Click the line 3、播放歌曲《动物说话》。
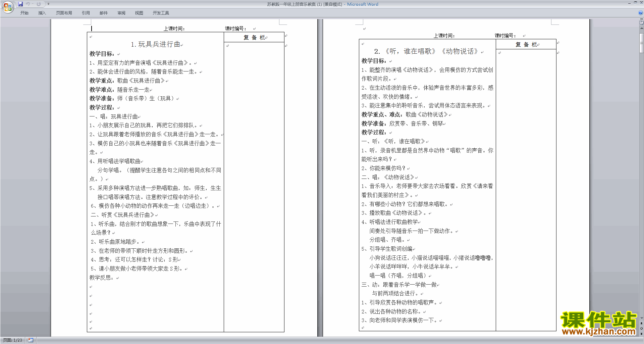 394,213
